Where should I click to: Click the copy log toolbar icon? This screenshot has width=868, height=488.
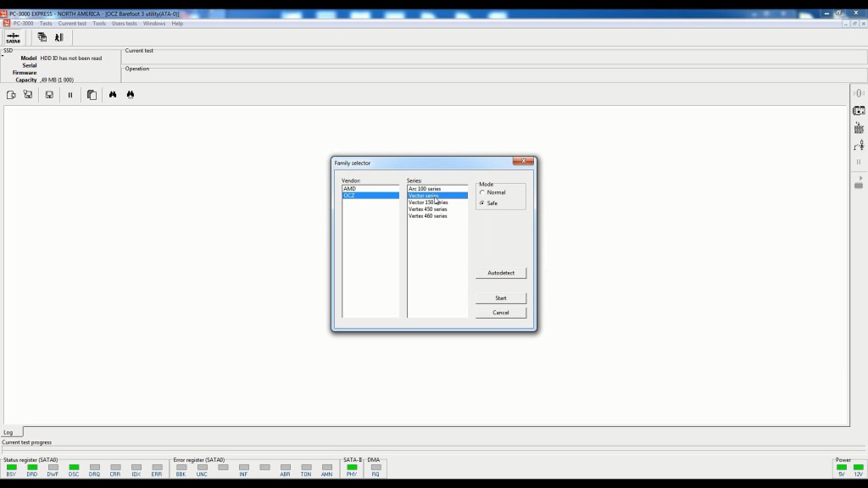coord(91,94)
